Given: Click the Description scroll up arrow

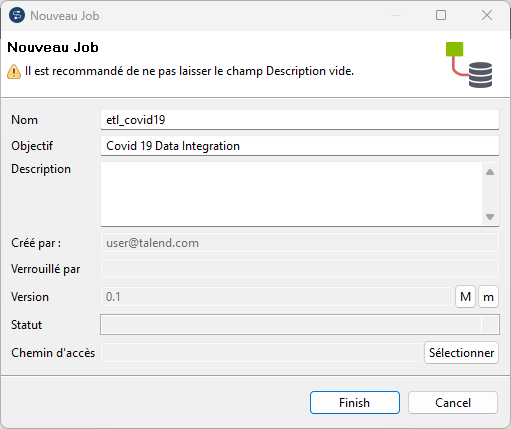Looking at the screenshot, I should point(490,172).
